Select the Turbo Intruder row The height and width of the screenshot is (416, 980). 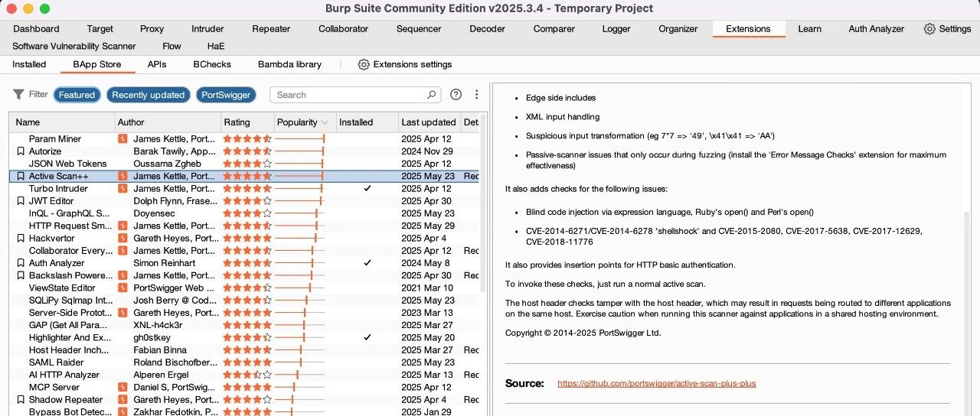point(245,188)
